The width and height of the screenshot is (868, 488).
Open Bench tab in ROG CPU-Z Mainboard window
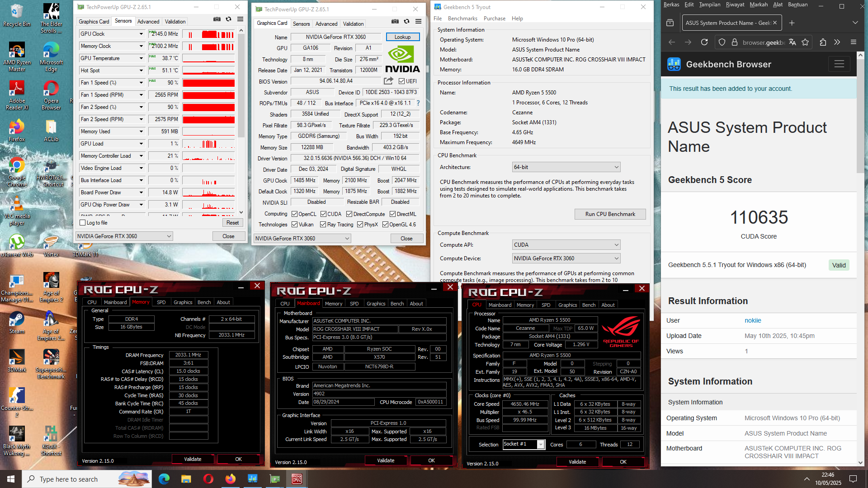397,304
